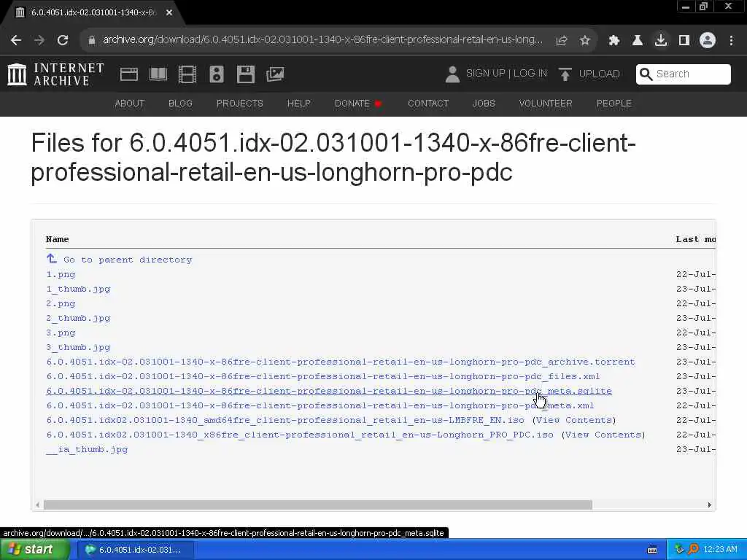747x560 pixels.
Task: Download the amd64fre LMBFRE_EN.iso file
Action: coord(285,420)
